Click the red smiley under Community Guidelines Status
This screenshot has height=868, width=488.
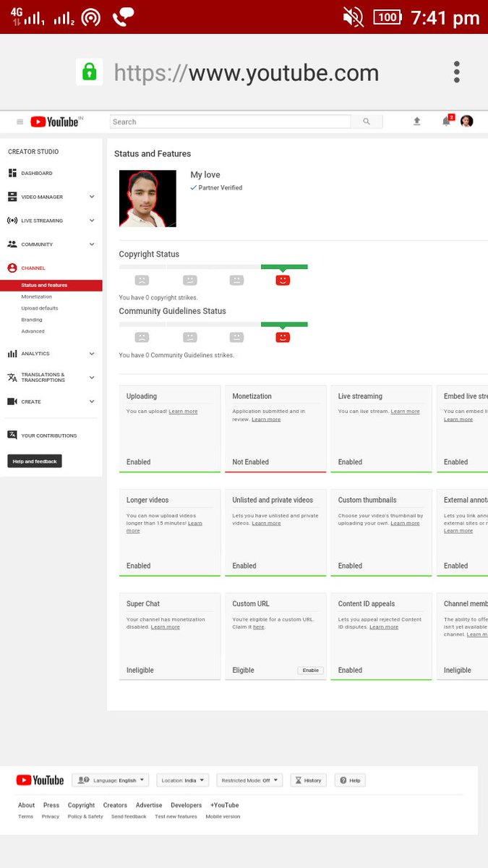[283, 337]
